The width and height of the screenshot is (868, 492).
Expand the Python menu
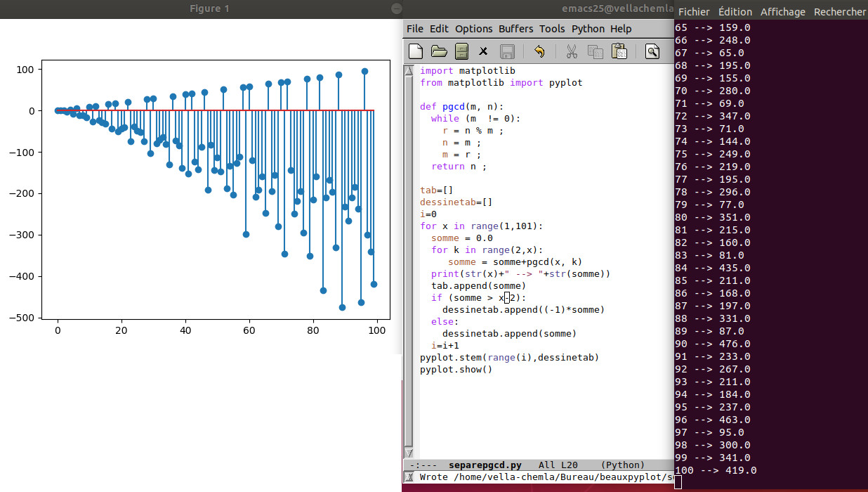(x=588, y=29)
